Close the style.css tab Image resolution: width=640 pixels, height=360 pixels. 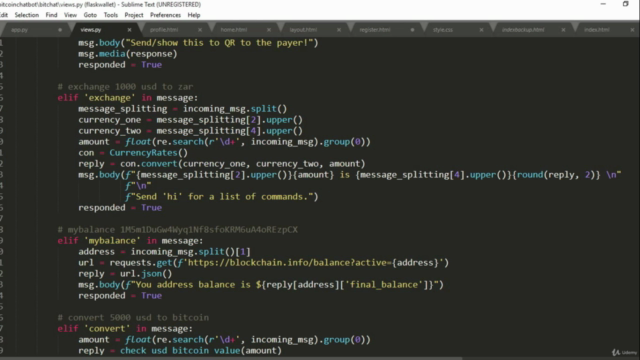click(x=481, y=30)
